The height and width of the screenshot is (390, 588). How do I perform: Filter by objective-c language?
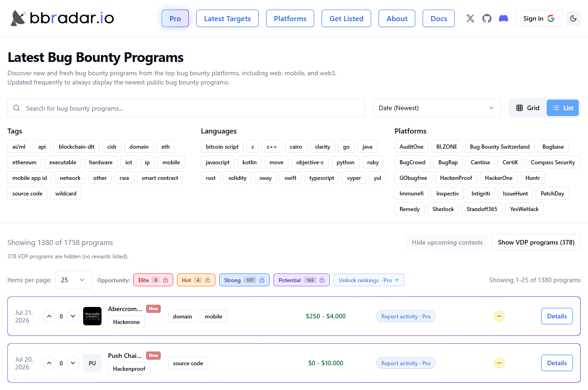click(310, 162)
